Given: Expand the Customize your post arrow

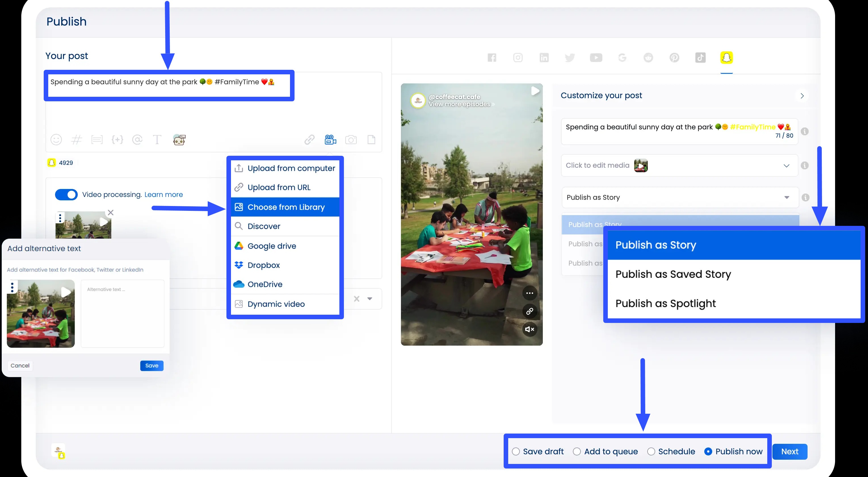Looking at the screenshot, I should (x=802, y=96).
